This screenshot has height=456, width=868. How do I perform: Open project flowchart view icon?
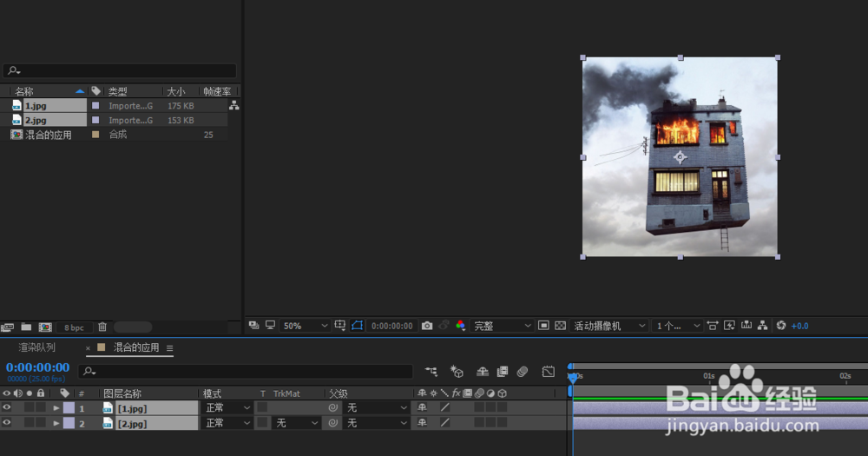[x=234, y=105]
